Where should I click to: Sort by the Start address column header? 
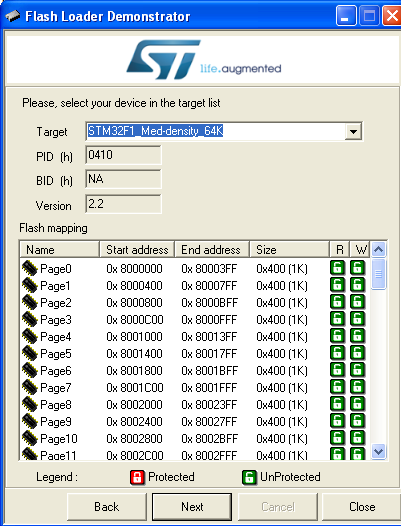point(137,250)
